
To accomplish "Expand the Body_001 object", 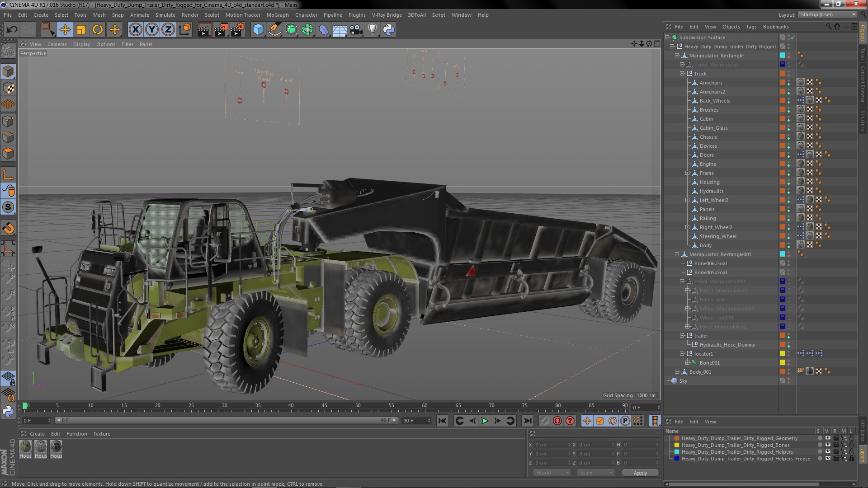I will pos(677,372).
